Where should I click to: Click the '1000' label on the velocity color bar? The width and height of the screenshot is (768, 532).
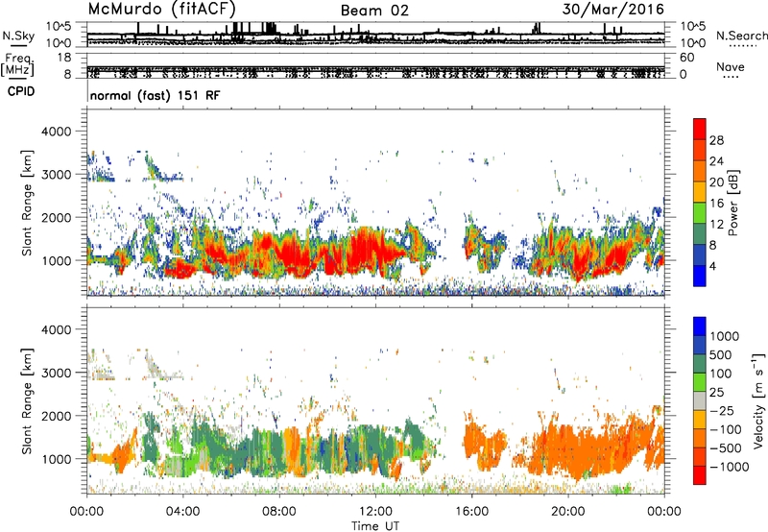tap(724, 336)
